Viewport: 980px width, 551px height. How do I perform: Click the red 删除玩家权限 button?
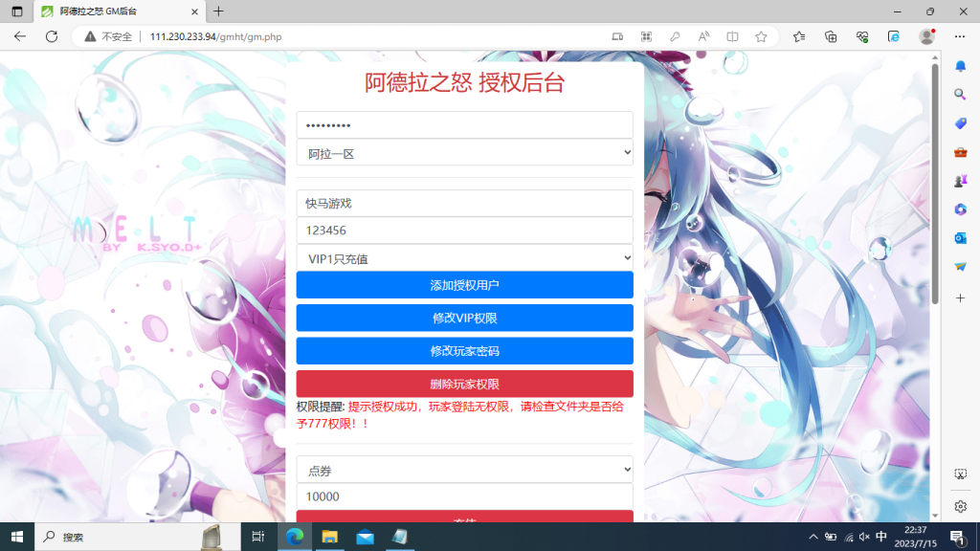pos(464,384)
